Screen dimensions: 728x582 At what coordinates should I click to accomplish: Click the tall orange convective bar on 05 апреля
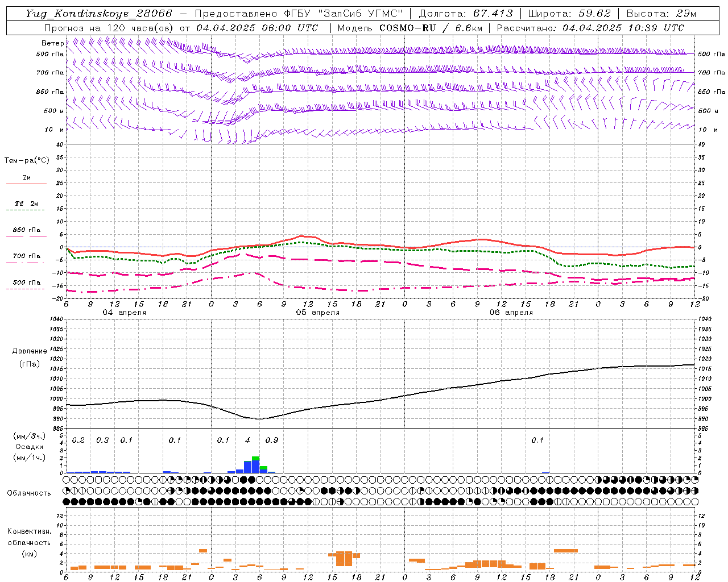click(344, 559)
